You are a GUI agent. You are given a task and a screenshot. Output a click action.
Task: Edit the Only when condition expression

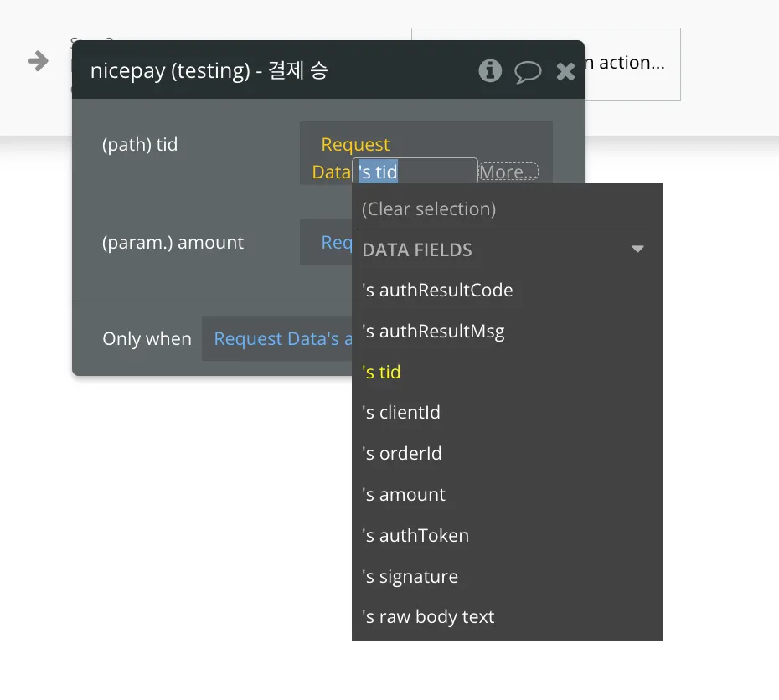pos(276,338)
